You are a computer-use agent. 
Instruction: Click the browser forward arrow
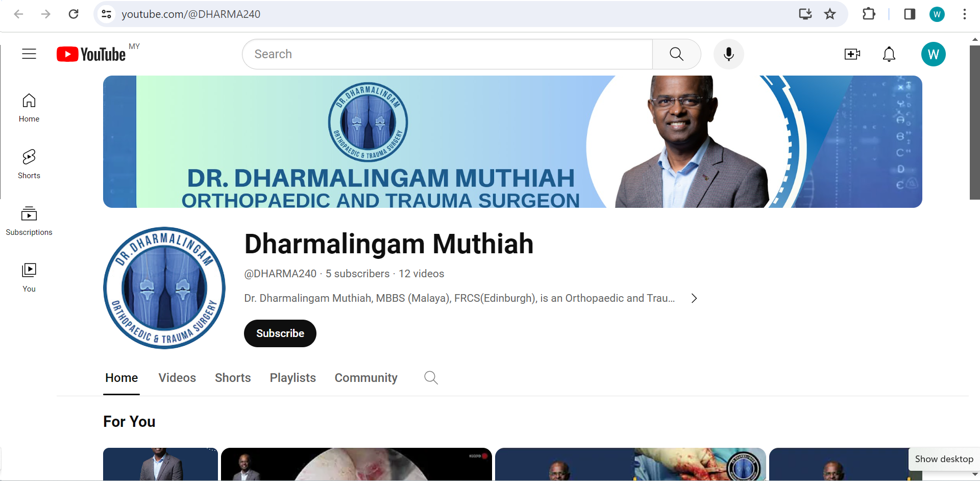click(x=46, y=14)
